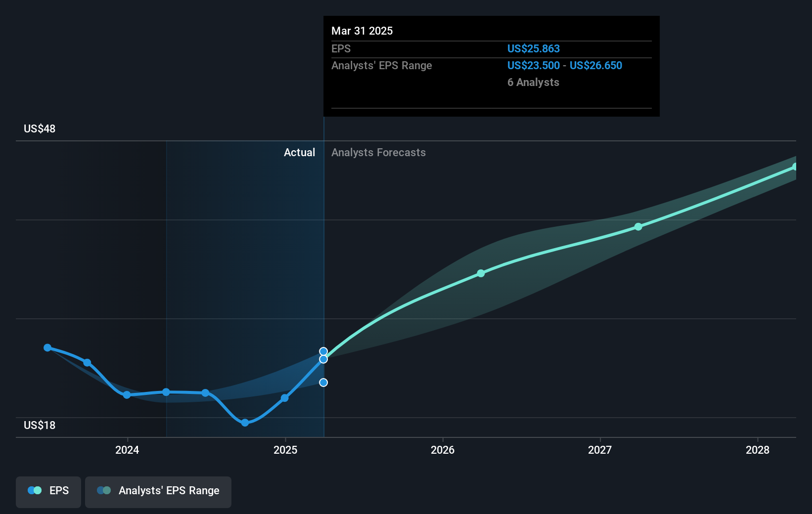Click the 2027 x-axis label

point(600,450)
